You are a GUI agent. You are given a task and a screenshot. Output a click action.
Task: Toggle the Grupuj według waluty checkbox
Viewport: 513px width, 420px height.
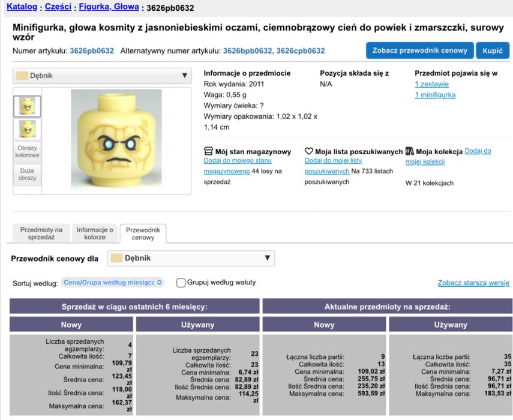pyautogui.click(x=181, y=283)
